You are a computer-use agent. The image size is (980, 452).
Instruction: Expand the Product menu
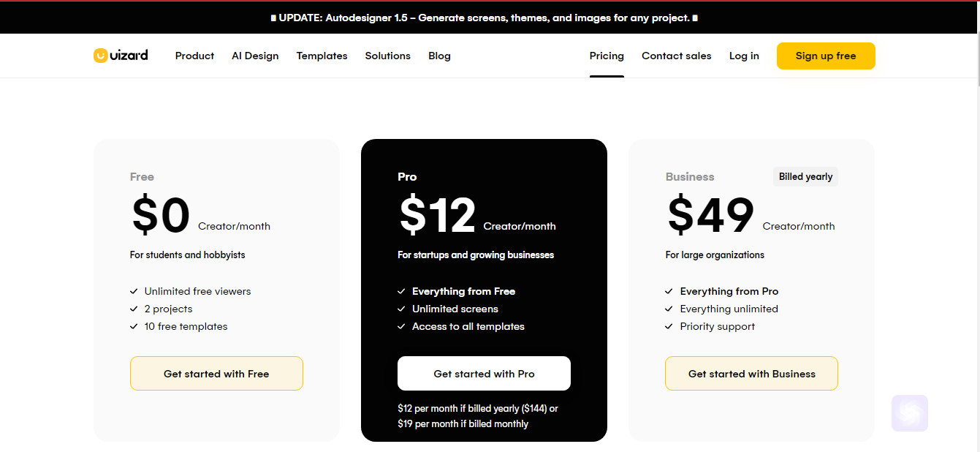coord(194,56)
